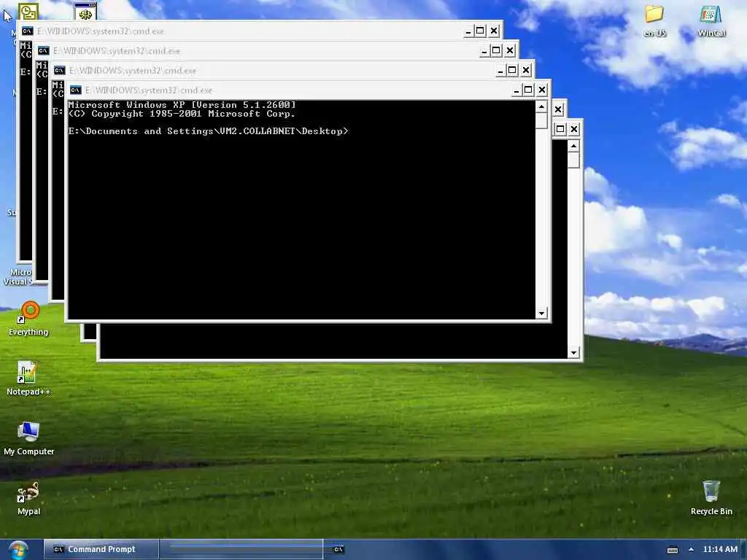Minimize the second cmd.exe window

[x=484, y=50]
